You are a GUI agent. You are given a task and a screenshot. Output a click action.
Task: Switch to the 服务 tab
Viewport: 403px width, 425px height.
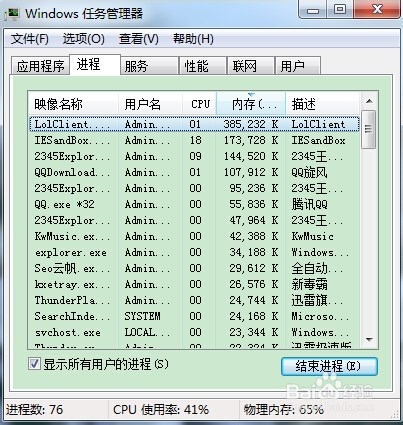149,66
